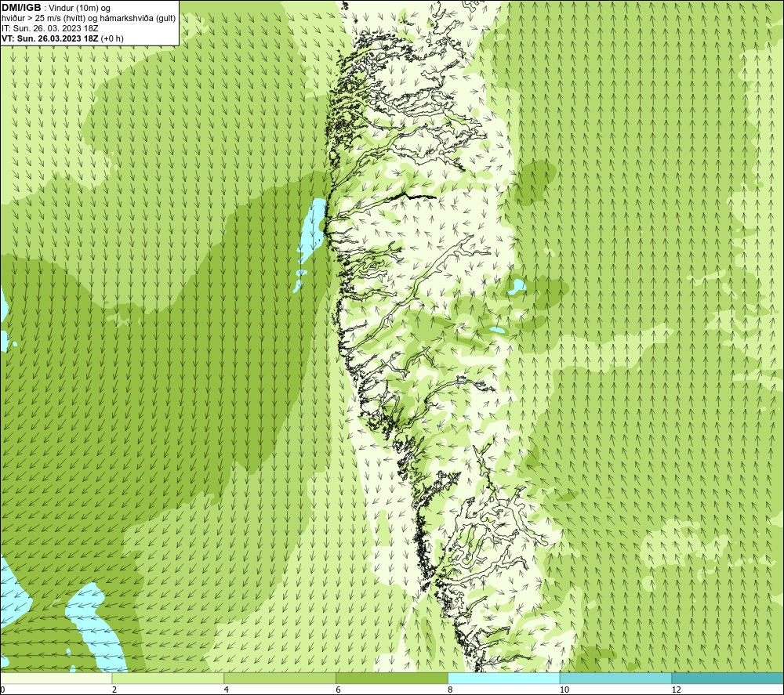Screen dimensions: 784x695
Task: Click the 'VT: Sun. 26.03.2023 18Z (+0 h)' line
Action: 63,38
